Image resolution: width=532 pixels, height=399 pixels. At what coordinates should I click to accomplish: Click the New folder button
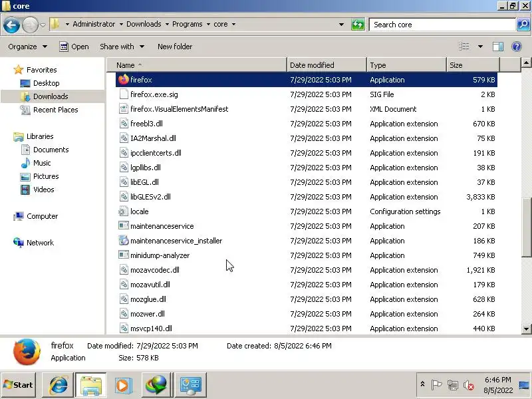click(x=175, y=47)
